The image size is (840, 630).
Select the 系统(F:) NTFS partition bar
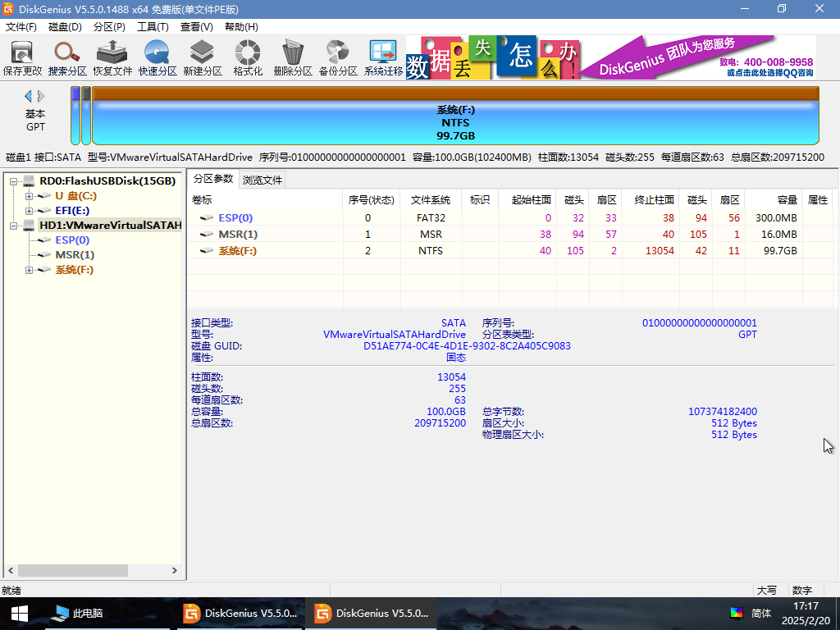pos(455,116)
